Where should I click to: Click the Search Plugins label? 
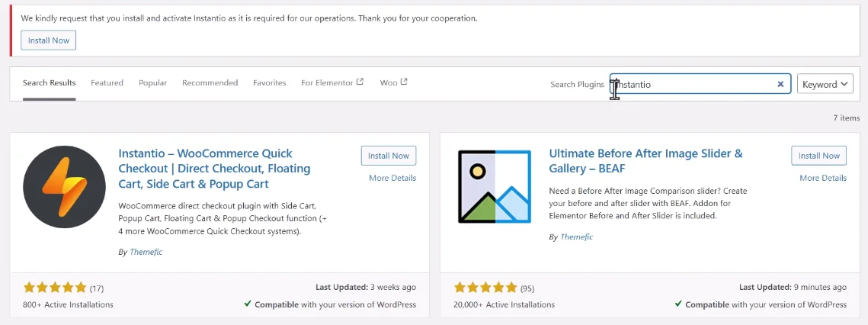pos(577,84)
